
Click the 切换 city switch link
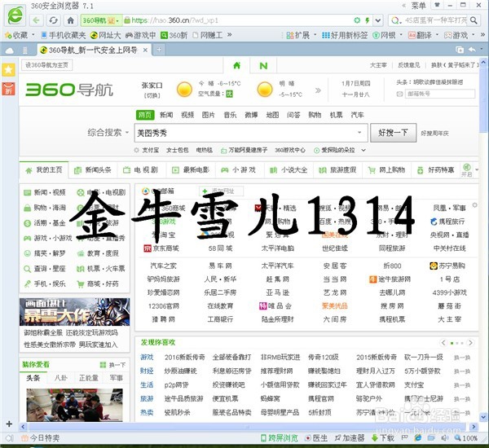pyautogui.click(x=152, y=95)
